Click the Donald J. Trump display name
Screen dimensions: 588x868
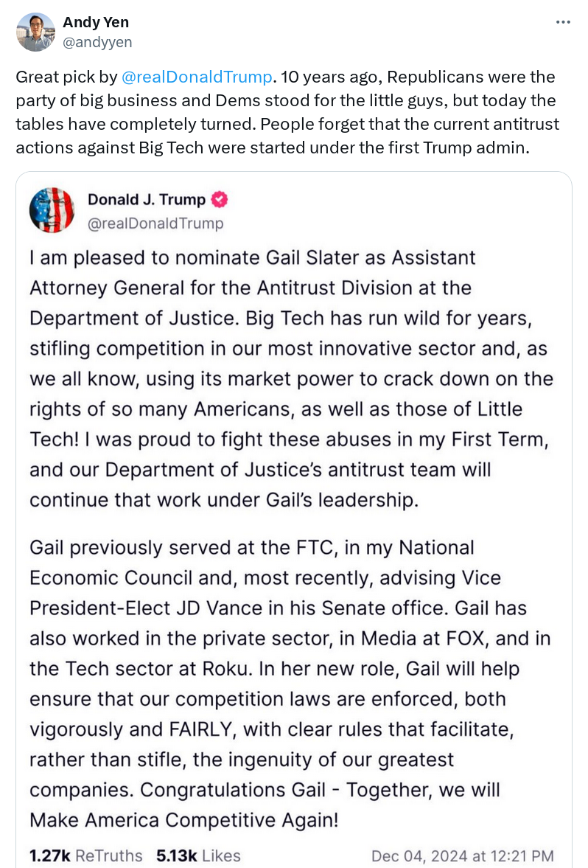coord(147,199)
